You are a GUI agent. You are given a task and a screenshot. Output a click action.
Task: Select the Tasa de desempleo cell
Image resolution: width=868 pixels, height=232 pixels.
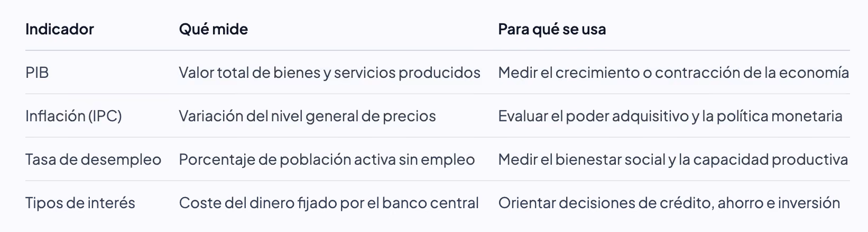pos(93,159)
